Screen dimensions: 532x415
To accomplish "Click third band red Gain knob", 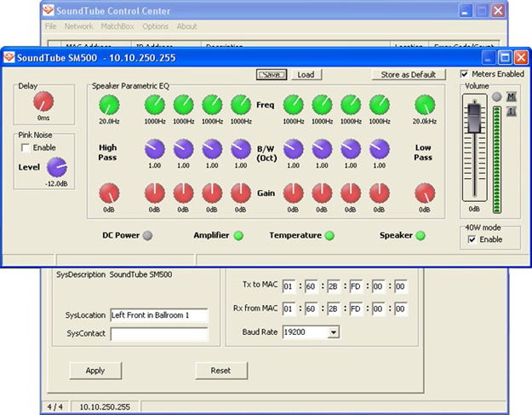I will click(x=213, y=193).
